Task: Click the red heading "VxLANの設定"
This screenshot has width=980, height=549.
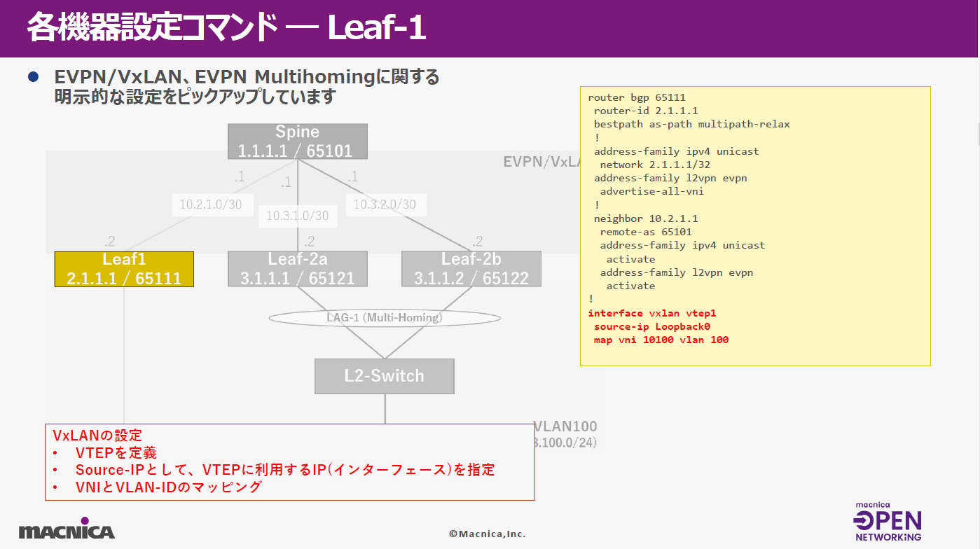Action: tap(97, 436)
